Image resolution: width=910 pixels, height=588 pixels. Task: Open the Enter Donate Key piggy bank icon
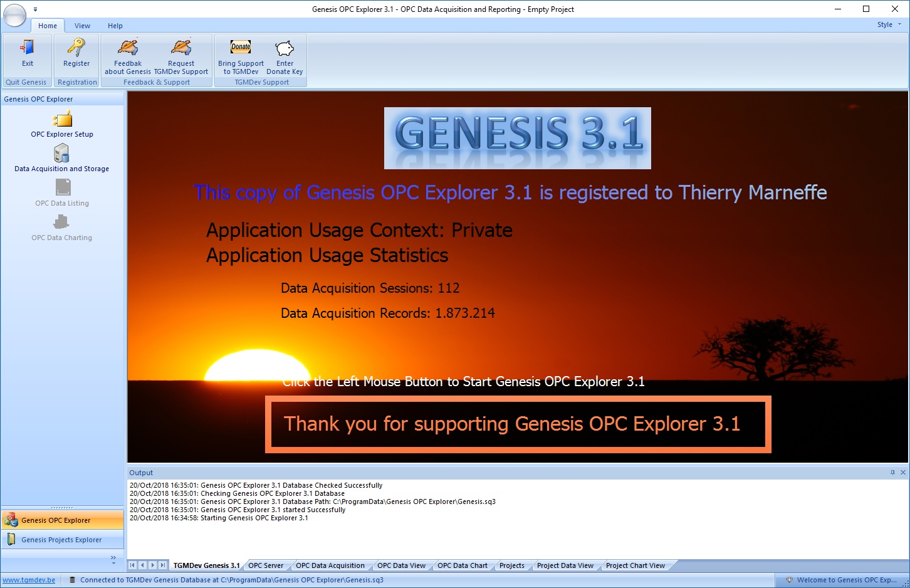pyautogui.click(x=285, y=56)
